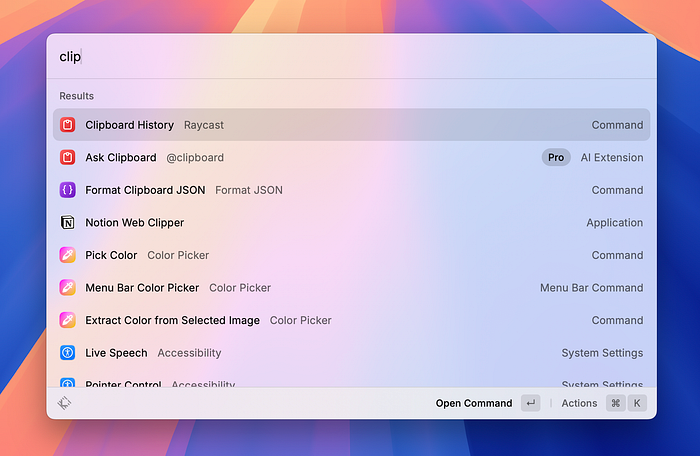This screenshot has width=700, height=456.
Task: Select the Menu Bar Color Picker row
Action: pos(351,288)
